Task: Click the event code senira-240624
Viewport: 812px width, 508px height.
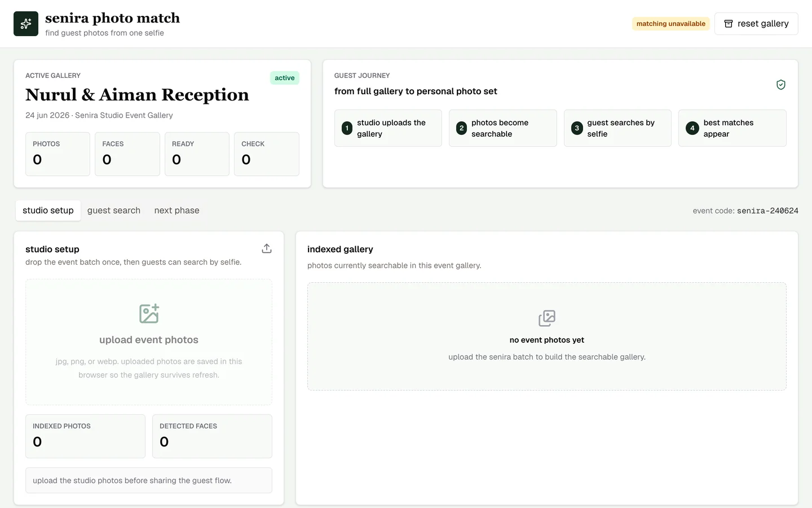Action: pos(767,211)
